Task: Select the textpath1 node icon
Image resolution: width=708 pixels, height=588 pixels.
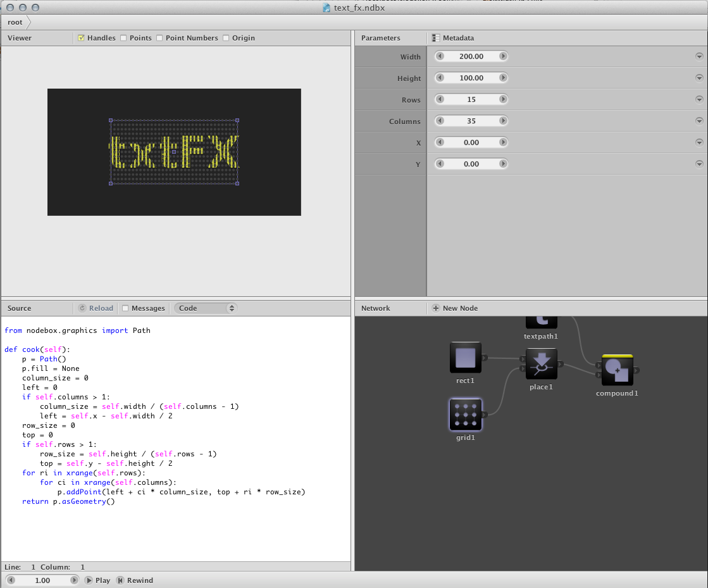Action: (x=541, y=322)
